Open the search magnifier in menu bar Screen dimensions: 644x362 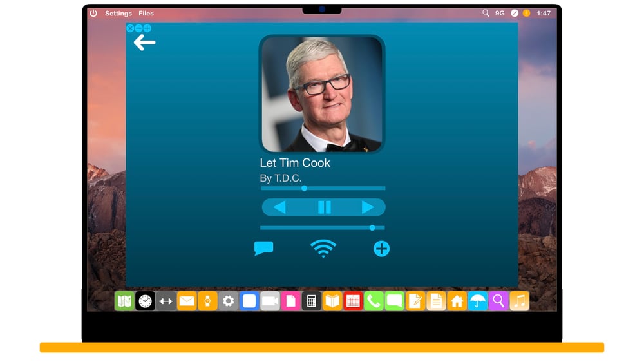pos(486,13)
